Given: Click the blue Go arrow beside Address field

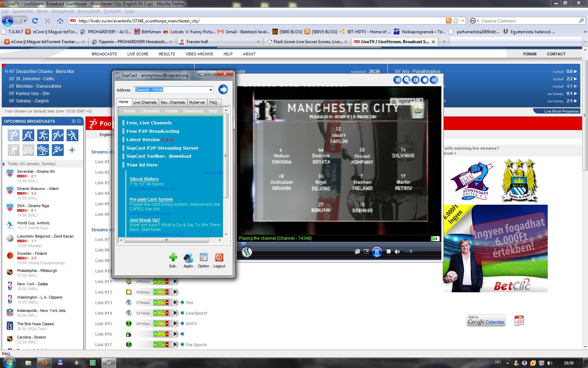Looking at the screenshot, I should (223, 89).
